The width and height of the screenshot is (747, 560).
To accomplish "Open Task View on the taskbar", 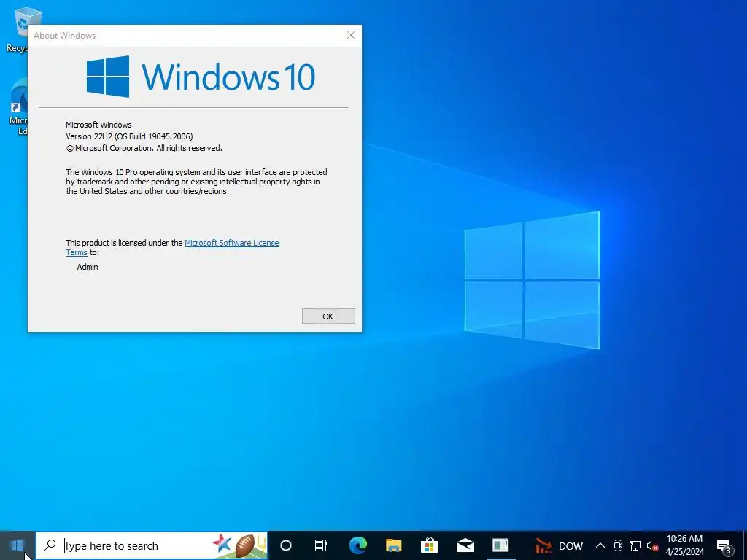I will [x=321, y=545].
